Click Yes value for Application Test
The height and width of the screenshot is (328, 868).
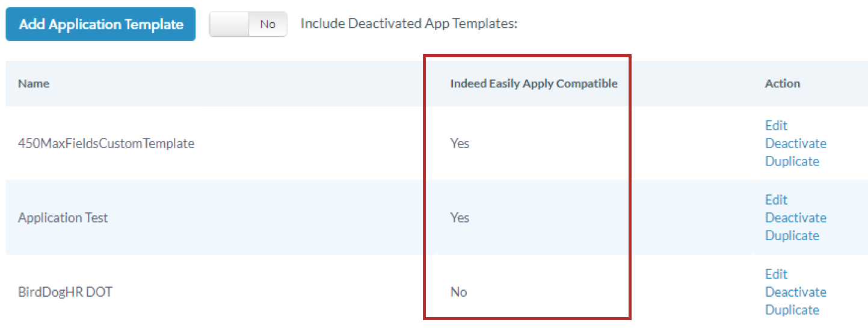pos(460,218)
